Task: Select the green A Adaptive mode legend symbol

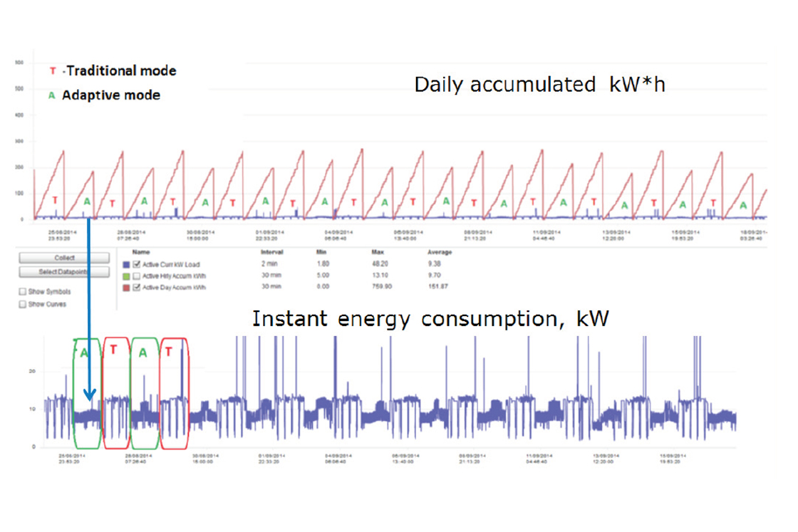Action: point(53,95)
